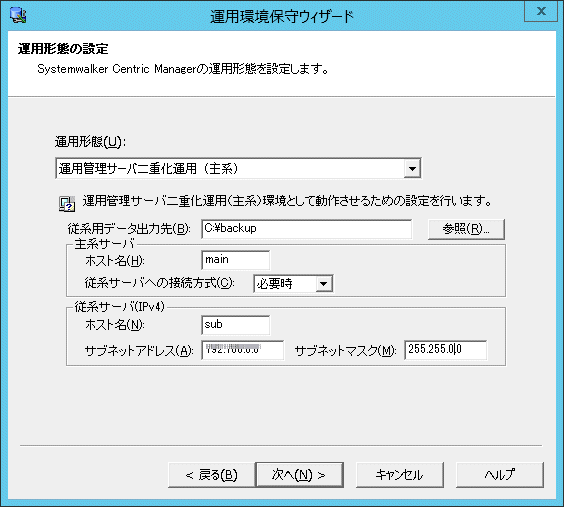Click the サブネットアドレス(A): label
Image resolution: width=564 pixels, height=507 pixels.
139,350
